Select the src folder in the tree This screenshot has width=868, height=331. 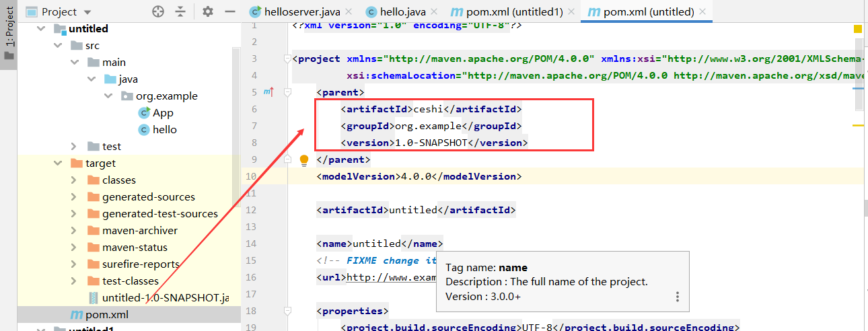tap(93, 46)
